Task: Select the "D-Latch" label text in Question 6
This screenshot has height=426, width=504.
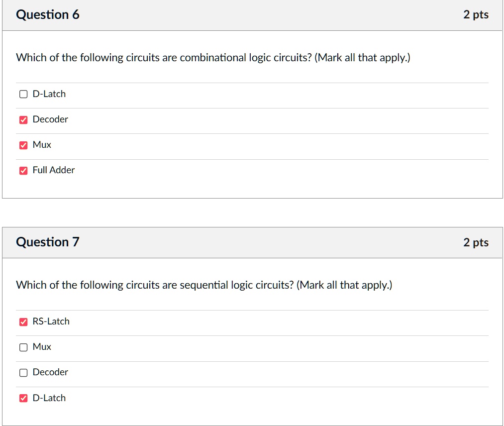Action: (49, 94)
